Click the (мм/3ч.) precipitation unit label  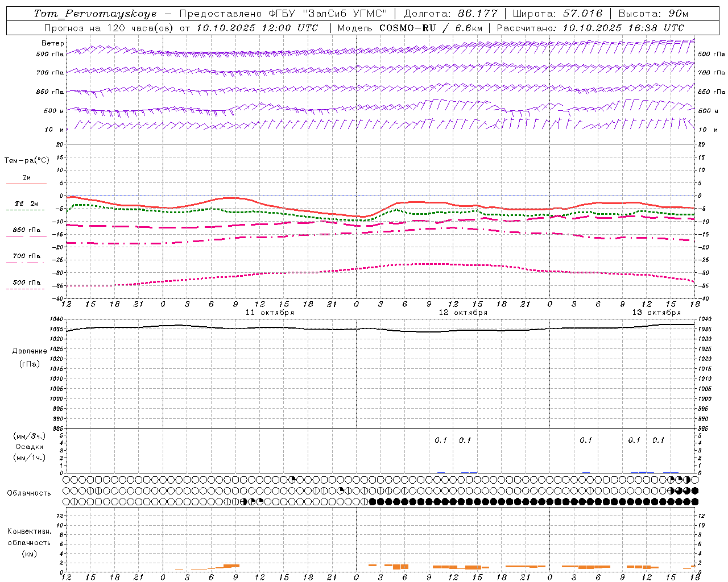tap(30, 436)
